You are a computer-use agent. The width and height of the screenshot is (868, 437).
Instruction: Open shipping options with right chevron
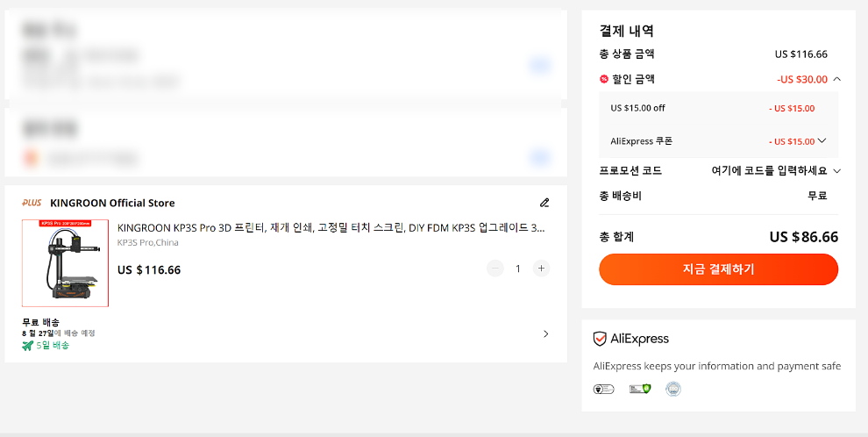click(545, 333)
